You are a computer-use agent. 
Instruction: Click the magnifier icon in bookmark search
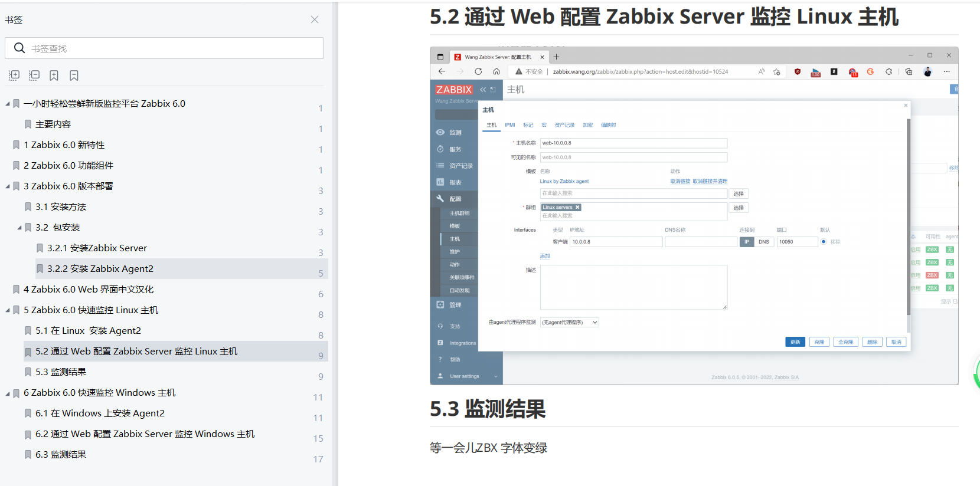pos(19,48)
